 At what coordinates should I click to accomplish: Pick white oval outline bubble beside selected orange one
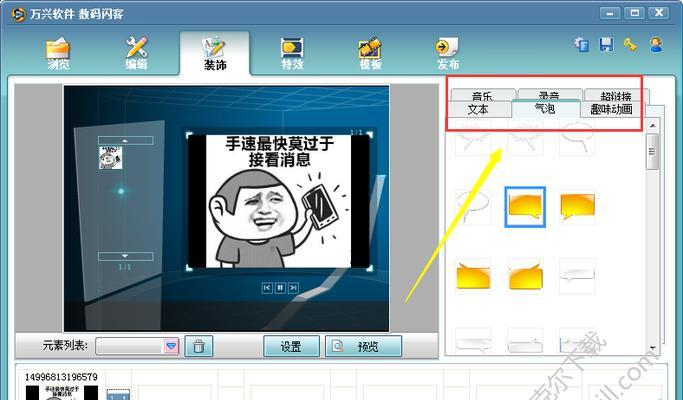(x=473, y=207)
